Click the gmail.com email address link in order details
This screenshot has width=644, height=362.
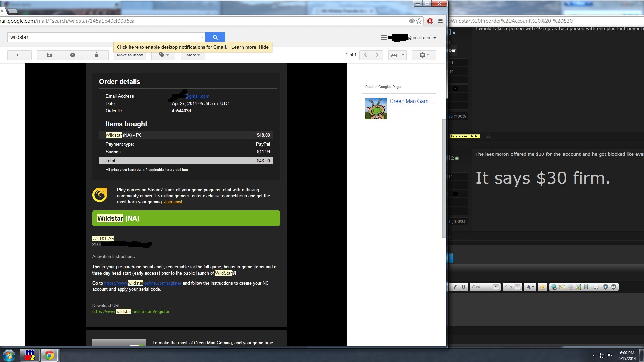point(198,96)
